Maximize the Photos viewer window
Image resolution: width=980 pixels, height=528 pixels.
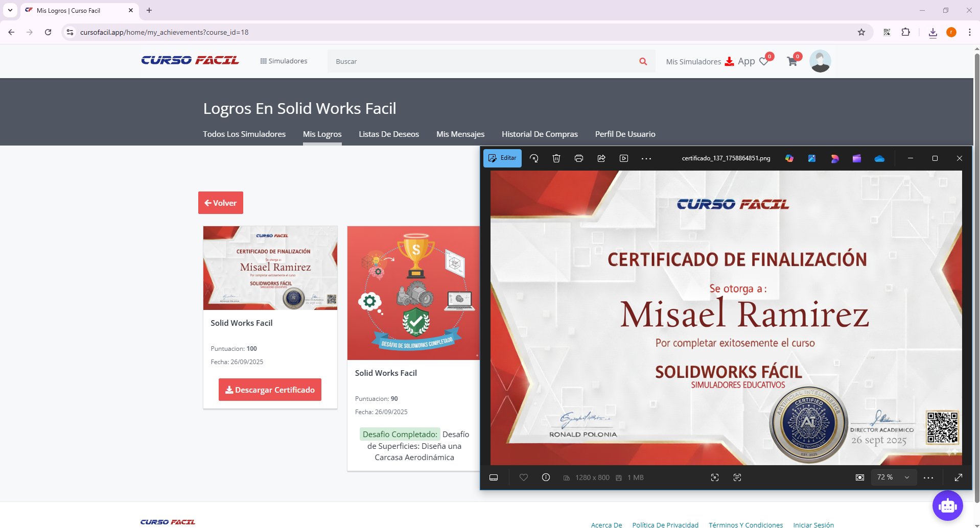(x=935, y=158)
